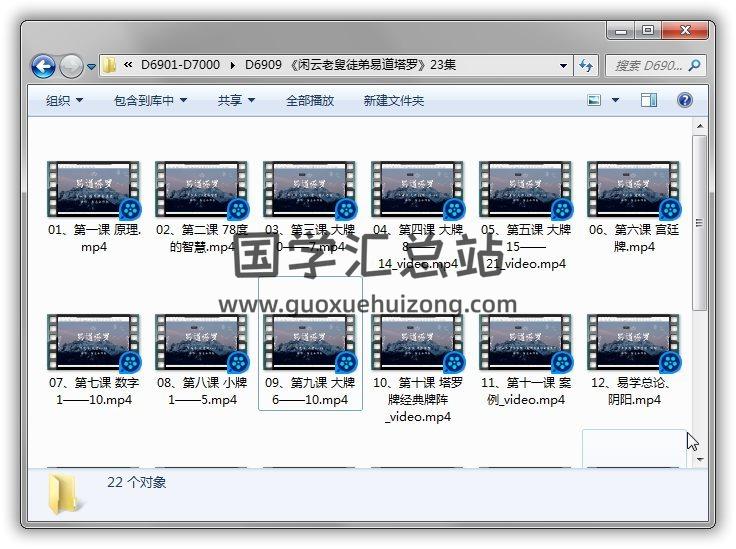This screenshot has height=549, width=736.
Task: Click the 新建文件夹 button
Action: point(393,101)
